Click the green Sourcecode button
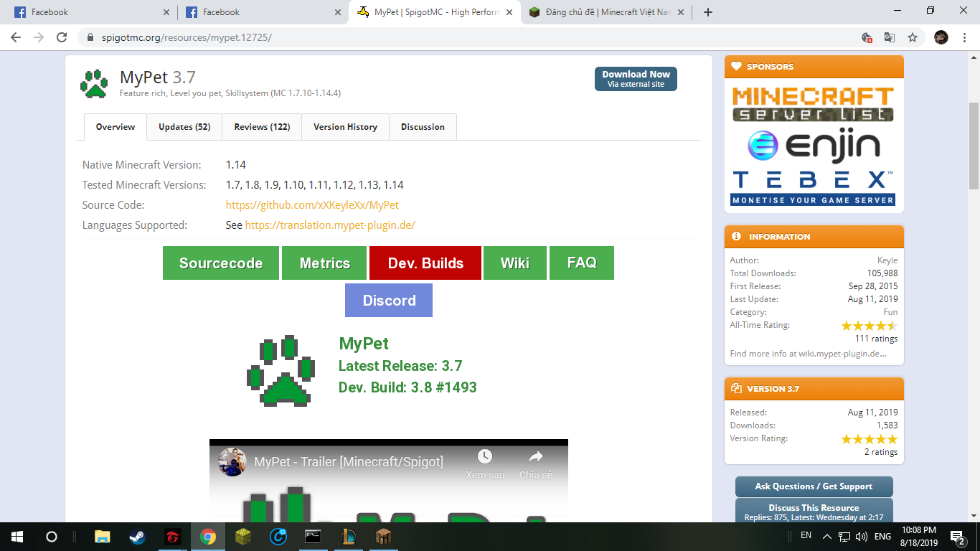 click(221, 263)
